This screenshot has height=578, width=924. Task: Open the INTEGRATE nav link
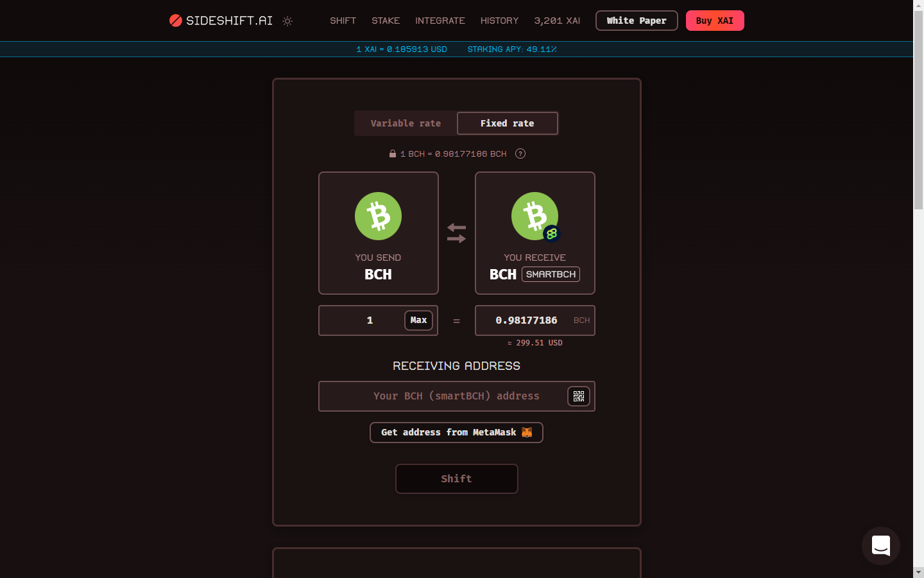pos(440,21)
